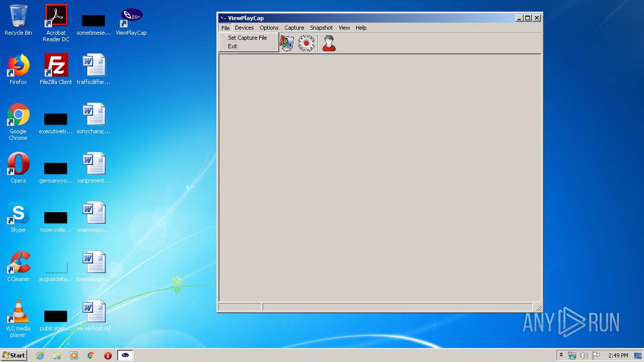Viewport: 644px width, 362px height.
Task: Click the taskbar clock showing 2:49 PM
Action: pyautogui.click(x=618, y=355)
